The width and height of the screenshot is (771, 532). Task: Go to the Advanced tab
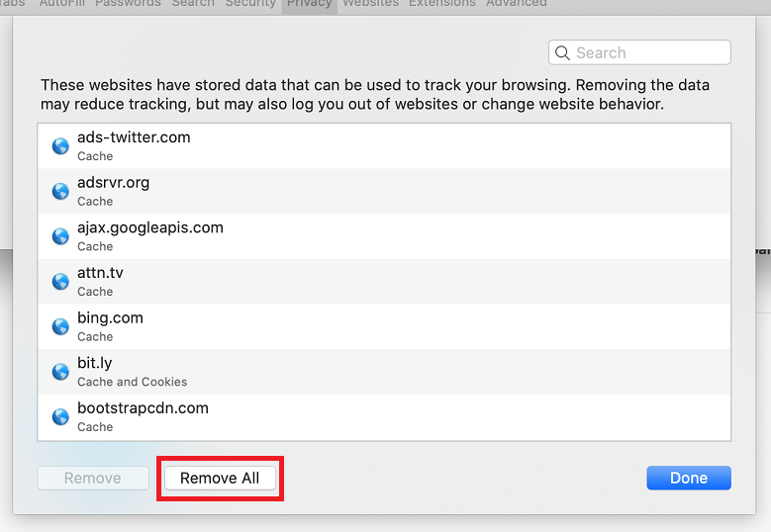(516, 4)
